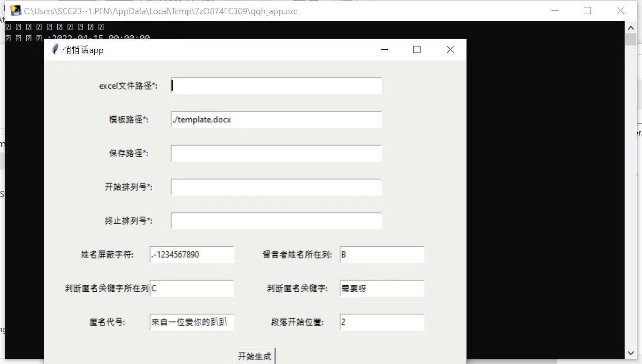This screenshot has height=364, width=642.
Task: Click the 留言者姓名所在列: label
Action: point(297,255)
